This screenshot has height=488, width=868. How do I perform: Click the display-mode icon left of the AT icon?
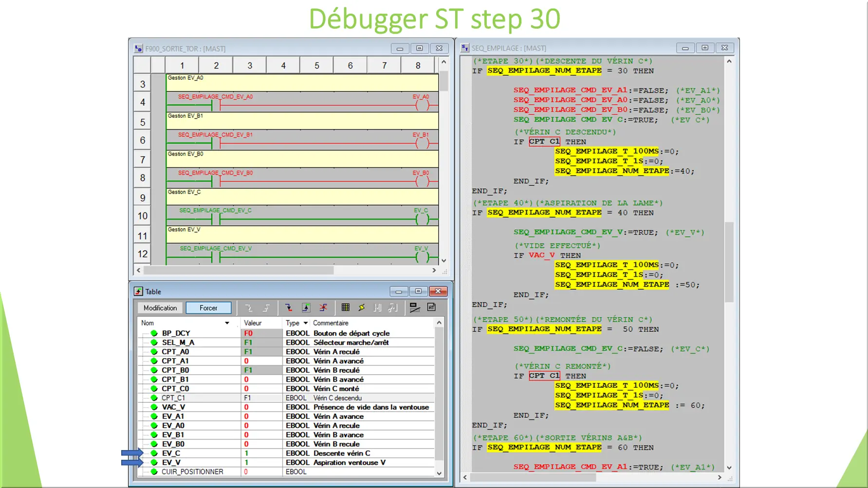point(415,307)
